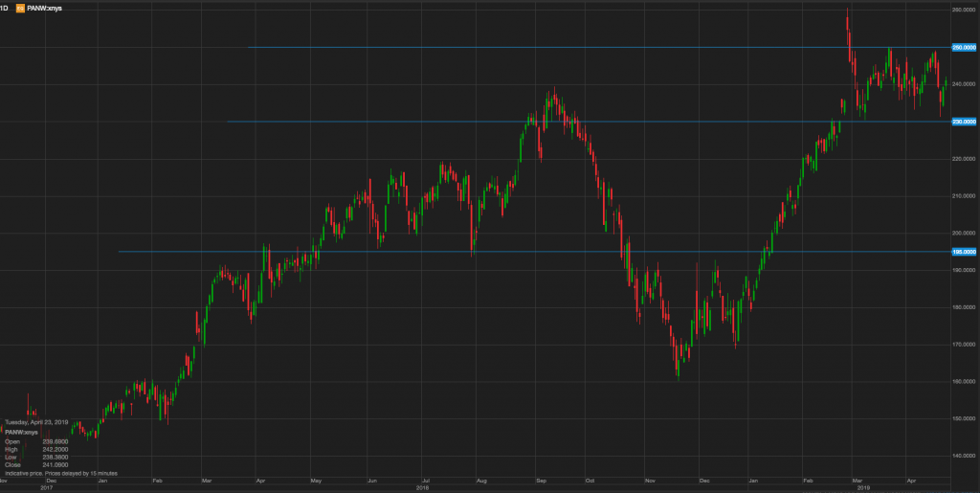Image resolution: width=980 pixels, height=493 pixels.
Task: Select the 250.0000 price level tag
Action: (x=962, y=47)
